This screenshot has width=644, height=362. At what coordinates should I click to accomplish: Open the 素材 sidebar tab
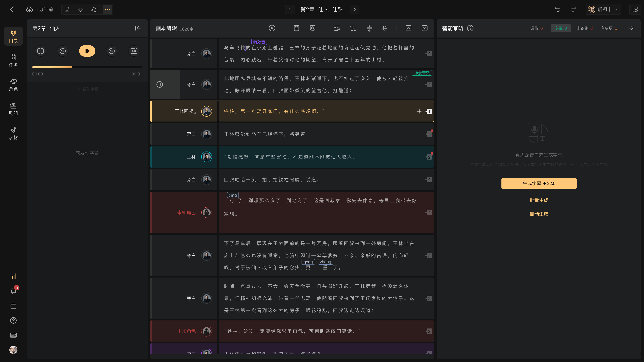(13, 133)
